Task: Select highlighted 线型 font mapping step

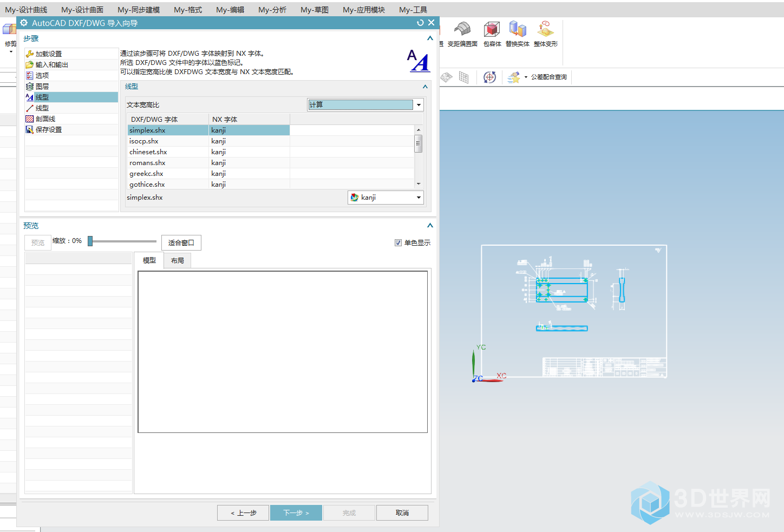Action: [x=71, y=97]
